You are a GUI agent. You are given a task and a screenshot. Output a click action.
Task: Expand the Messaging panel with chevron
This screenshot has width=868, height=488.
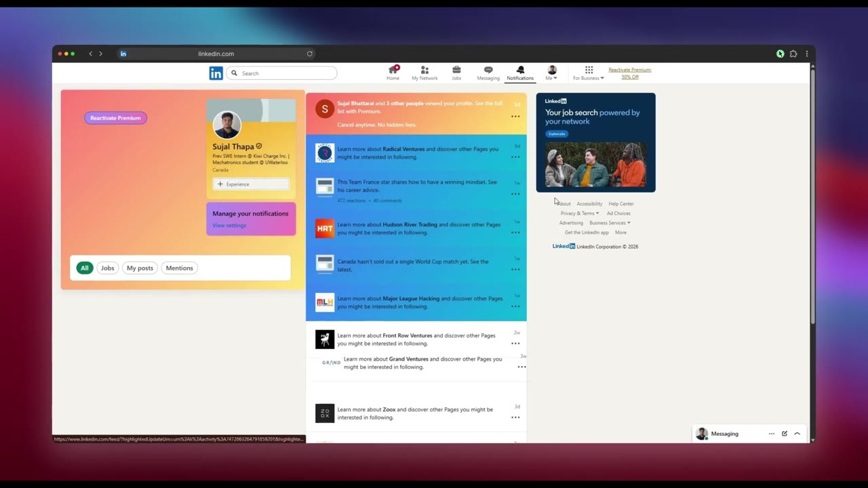pyautogui.click(x=797, y=434)
